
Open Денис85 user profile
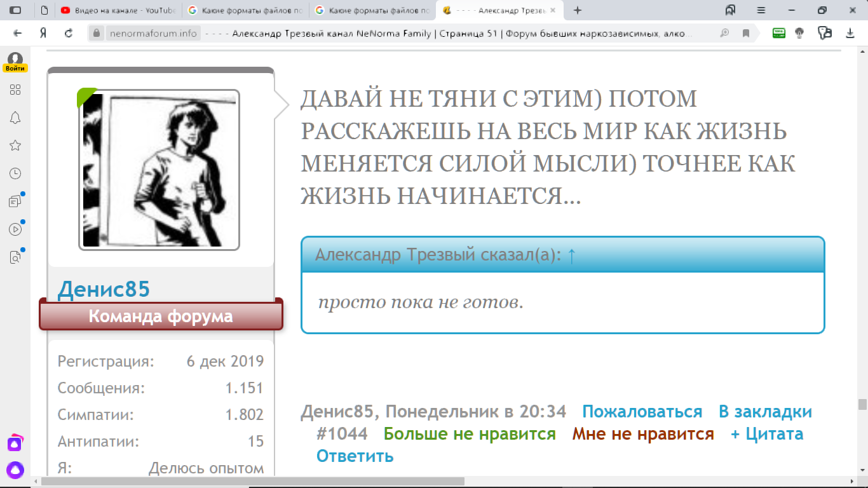click(x=105, y=288)
